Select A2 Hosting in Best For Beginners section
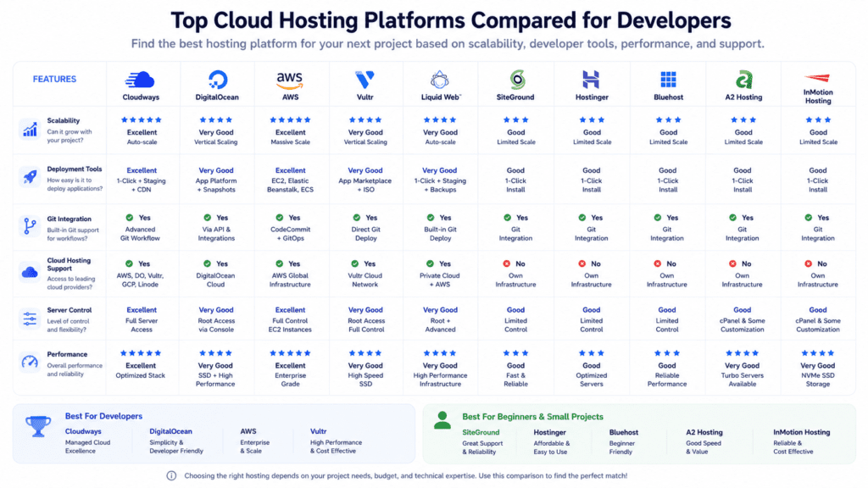 (x=704, y=433)
